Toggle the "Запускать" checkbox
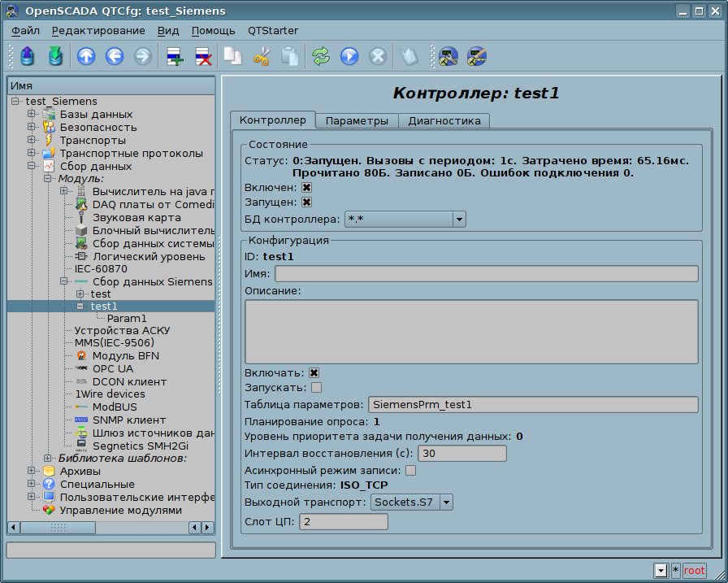Viewport: 728px width, 583px height. [x=317, y=388]
